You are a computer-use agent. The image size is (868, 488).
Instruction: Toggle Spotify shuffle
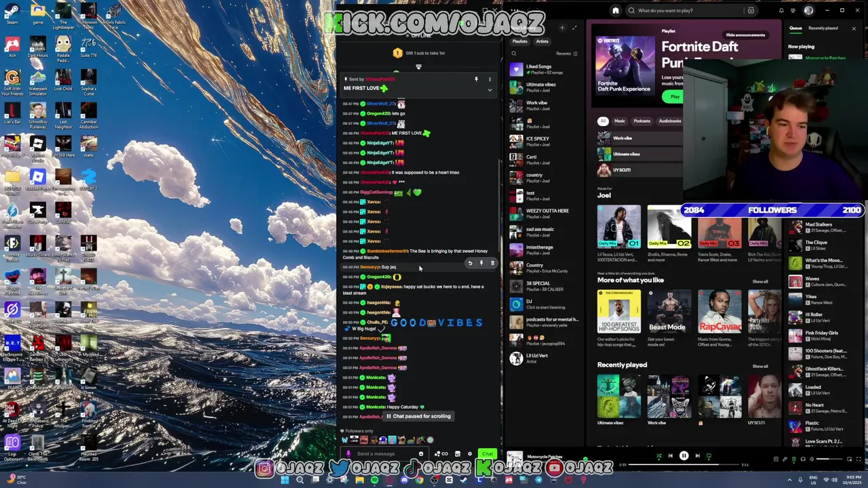(658, 456)
